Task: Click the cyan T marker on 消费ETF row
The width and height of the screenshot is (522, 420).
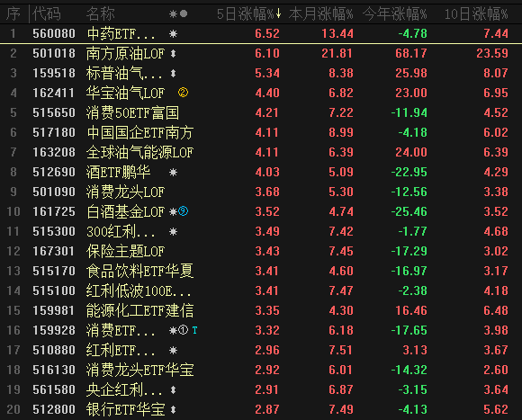Action: [x=194, y=330]
